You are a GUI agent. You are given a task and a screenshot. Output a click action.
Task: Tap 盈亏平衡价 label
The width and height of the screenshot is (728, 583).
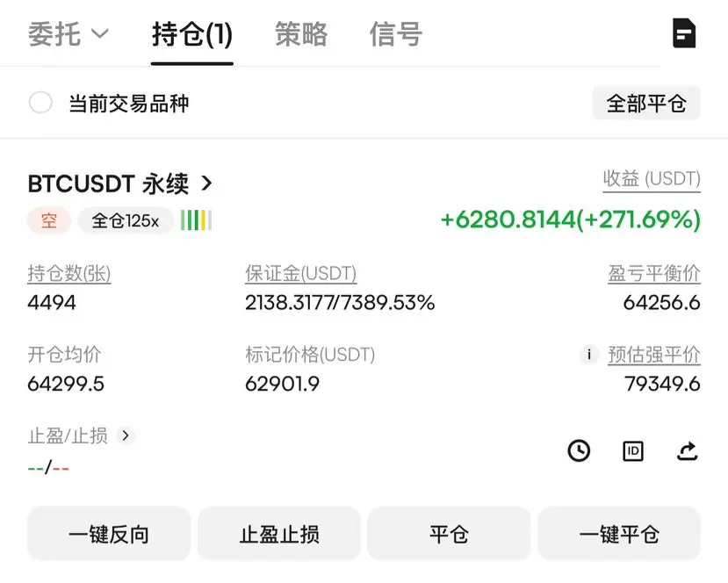(x=654, y=273)
